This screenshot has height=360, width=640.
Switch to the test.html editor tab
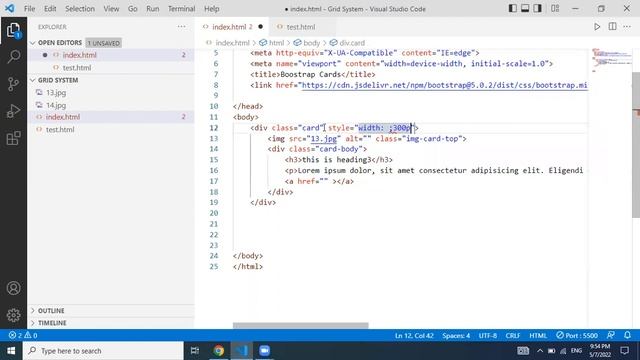(x=301, y=27)
